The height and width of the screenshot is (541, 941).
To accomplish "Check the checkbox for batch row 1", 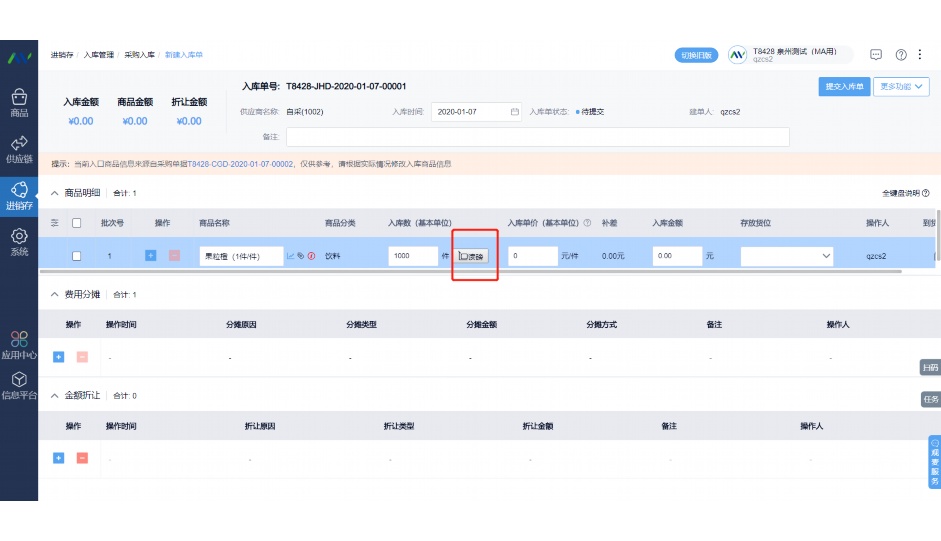I will tap(76, 256).
